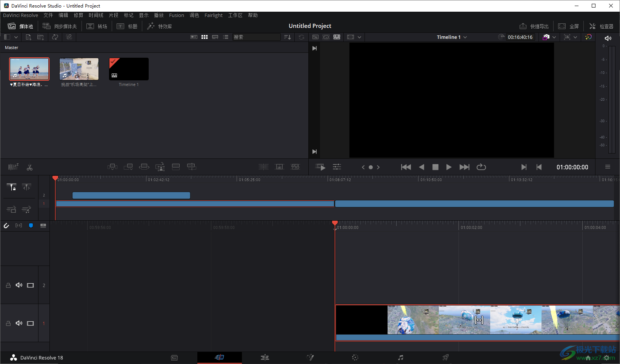The height and width of the screenshot is (364, 620).
Task: Switch to the Cut page tab
Action: [220, 357]
